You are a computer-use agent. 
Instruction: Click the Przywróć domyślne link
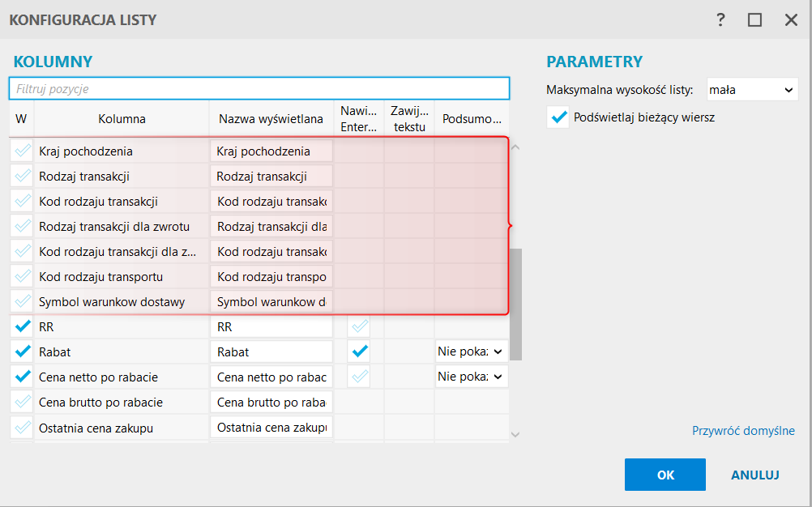click(x=743, y=431)
